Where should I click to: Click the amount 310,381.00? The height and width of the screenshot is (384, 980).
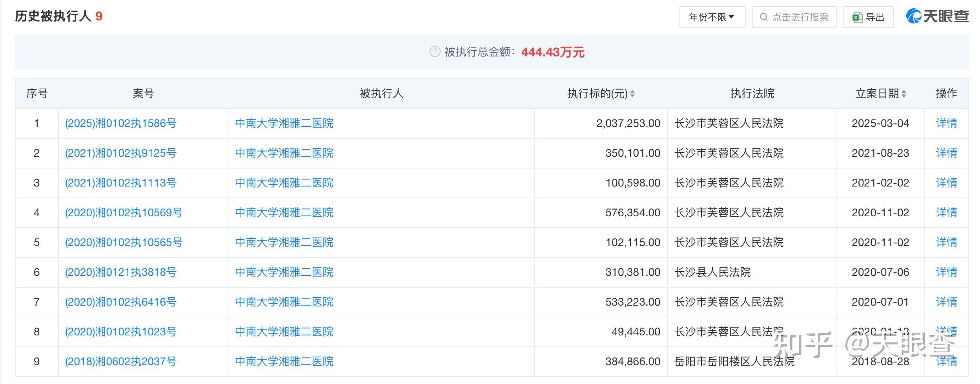click(x=633, y=272)
